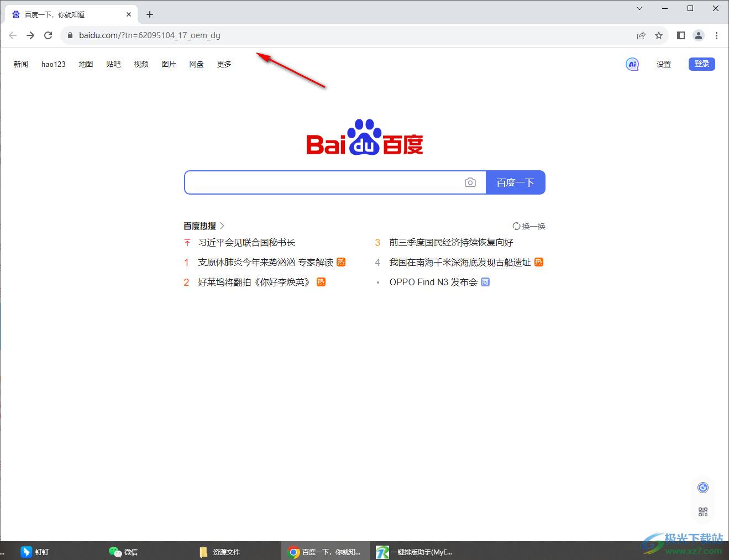Open the browser side panel
Screen dimensions: 729x560
pos(681,35)
